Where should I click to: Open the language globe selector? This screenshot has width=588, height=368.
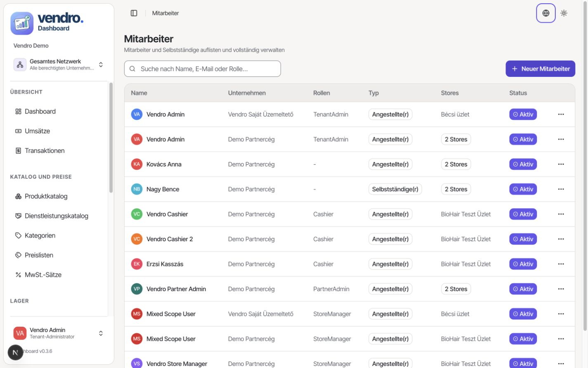pos(545,13)
